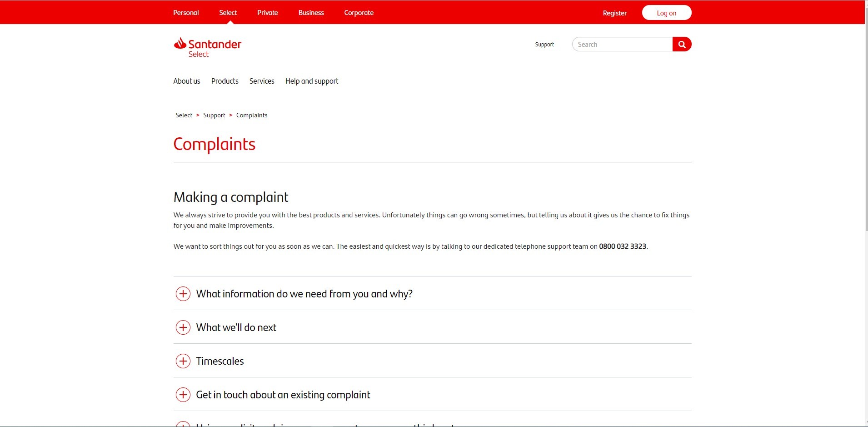Open 'What information do we need from you and why?' heading
Viewport: 868px width, 427px height.
coord(304,294)
